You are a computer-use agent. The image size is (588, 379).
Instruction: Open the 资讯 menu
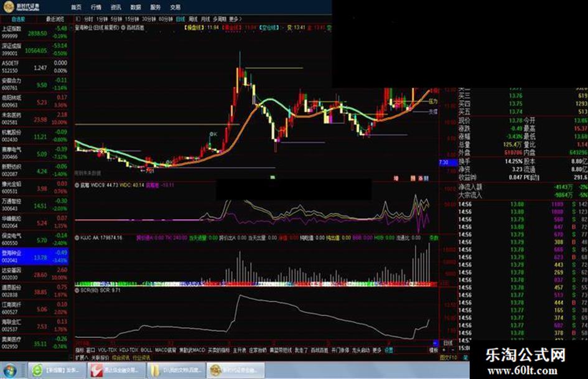coord(116,7)
